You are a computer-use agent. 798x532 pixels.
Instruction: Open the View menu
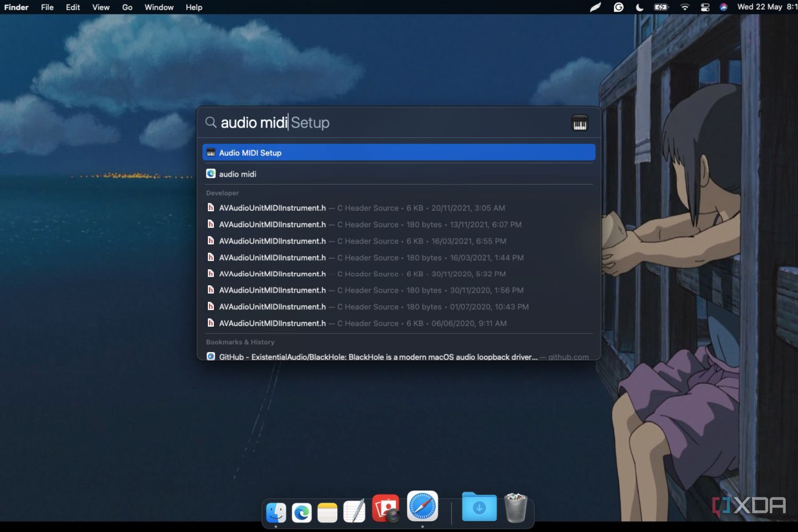pyautogui.click(x=101, y=7)
